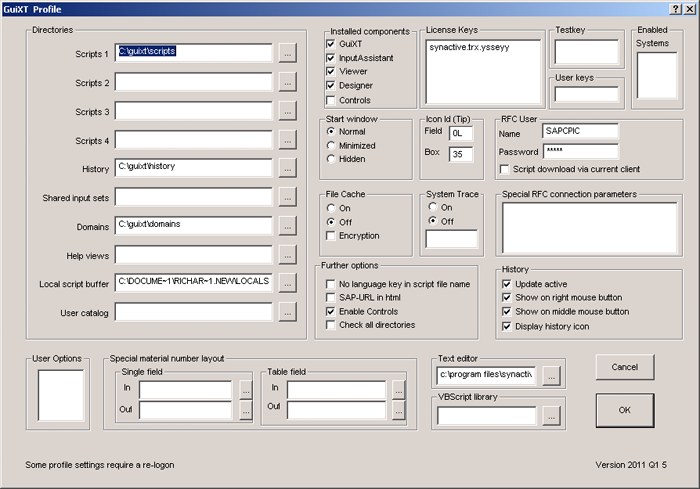Click the User keys input field
Screen dimensions: 700x489
coord(587,94)
